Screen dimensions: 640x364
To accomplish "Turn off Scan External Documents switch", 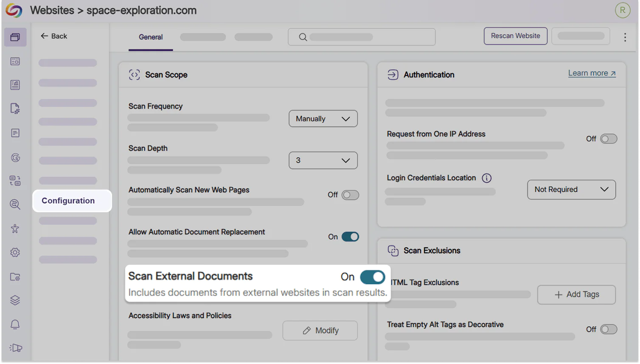I will click(x=373, y=277).
